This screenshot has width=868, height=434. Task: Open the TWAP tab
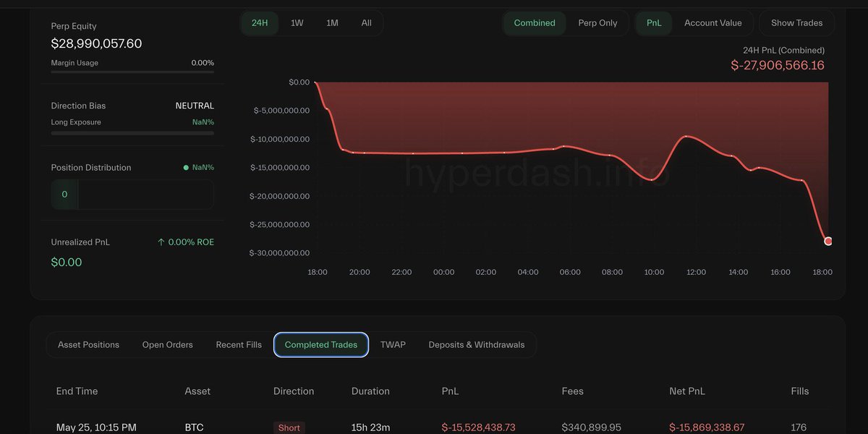(393, 345)
